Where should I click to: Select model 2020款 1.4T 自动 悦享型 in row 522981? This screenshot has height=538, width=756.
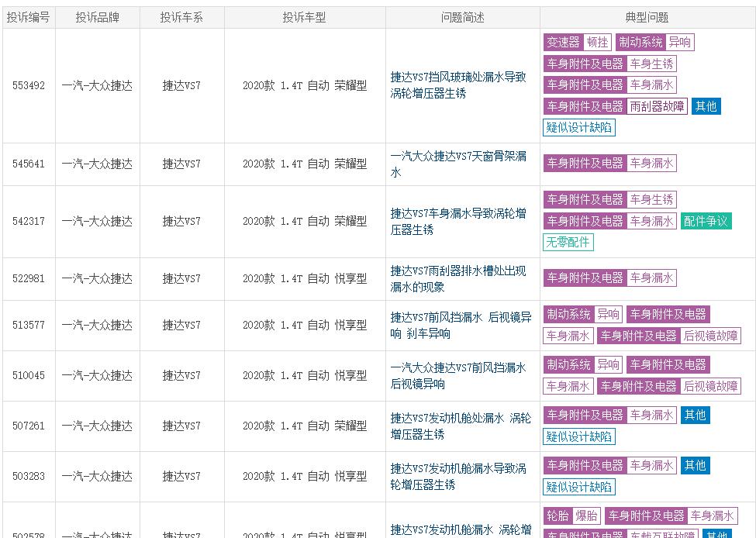tap(305, 278)
